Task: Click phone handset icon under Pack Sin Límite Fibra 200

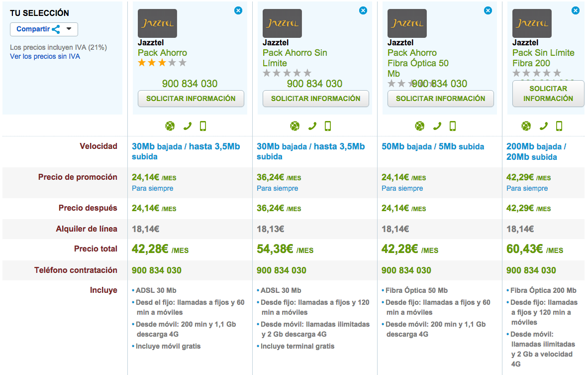Action: pyautogui.click(x=543, y=126)
